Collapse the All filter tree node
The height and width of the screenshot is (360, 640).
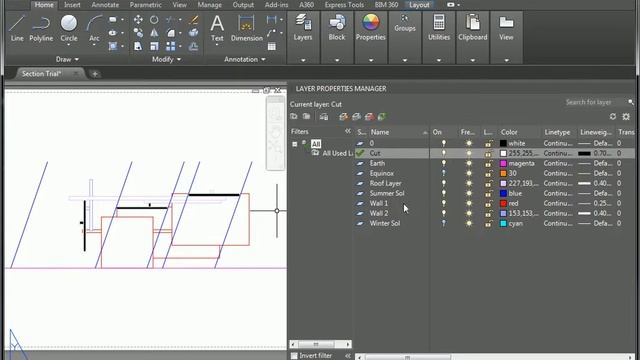click(x=295, y=144)
